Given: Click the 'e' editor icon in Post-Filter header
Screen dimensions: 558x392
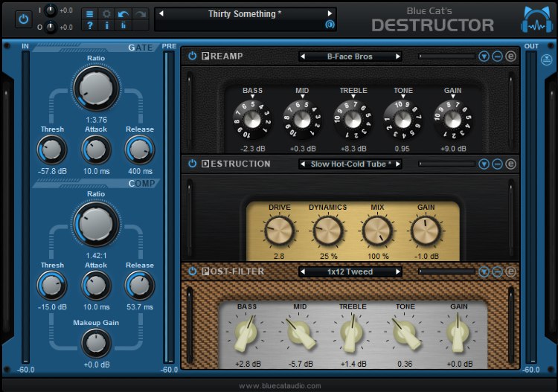Looking at the screenshot, I should pyautogui.click(x=510, y=271).
